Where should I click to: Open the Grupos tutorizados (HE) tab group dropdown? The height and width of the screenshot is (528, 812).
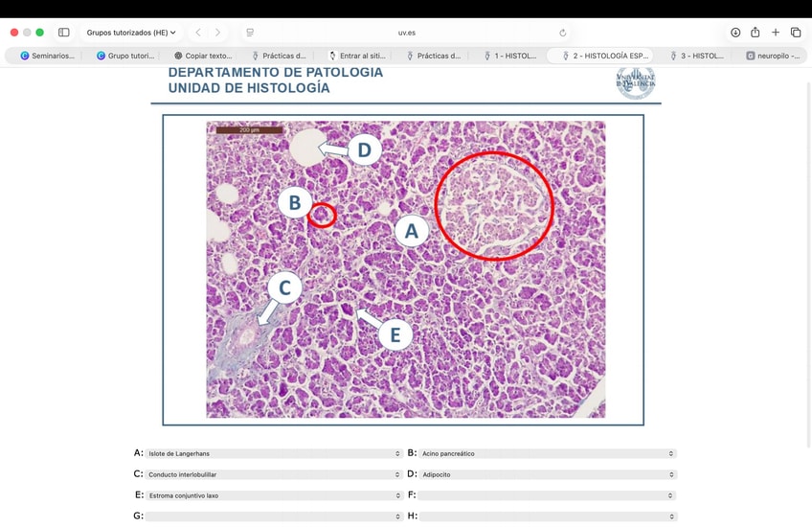[131, 33]
